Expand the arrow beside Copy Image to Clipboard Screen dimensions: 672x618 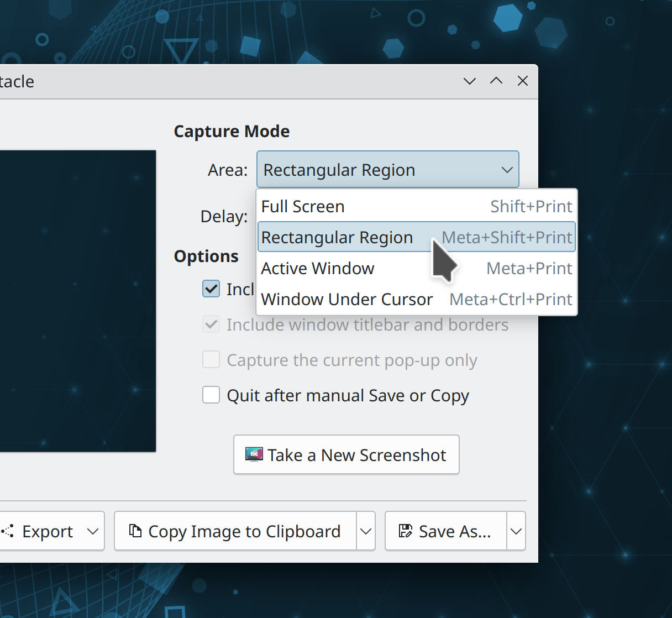(x=366, y=531)
